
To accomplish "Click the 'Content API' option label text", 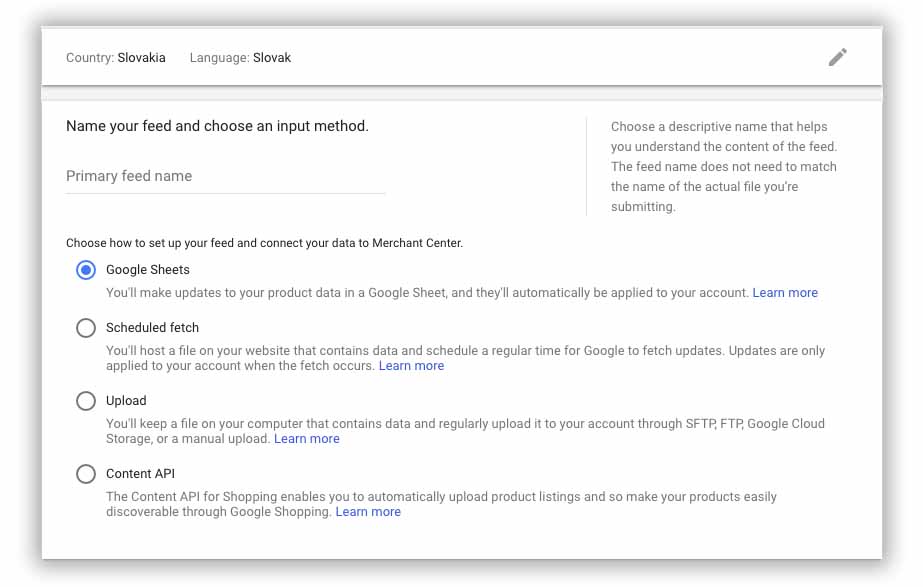I will pyautogui.click(x=140, y=473).
